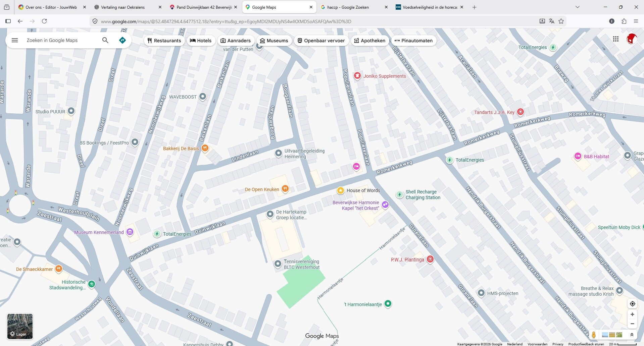
Task: Open the Street View imagery thumbnails
Action: (612, 335)
